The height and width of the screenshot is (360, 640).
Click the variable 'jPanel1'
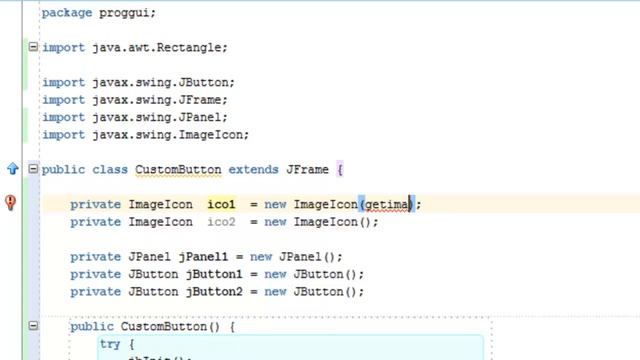click(203, 257)
